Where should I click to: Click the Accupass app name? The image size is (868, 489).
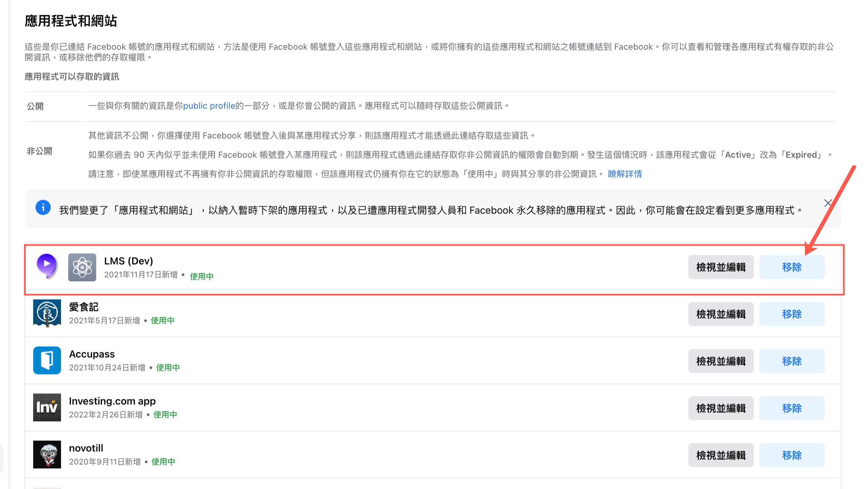coord(92,354)
